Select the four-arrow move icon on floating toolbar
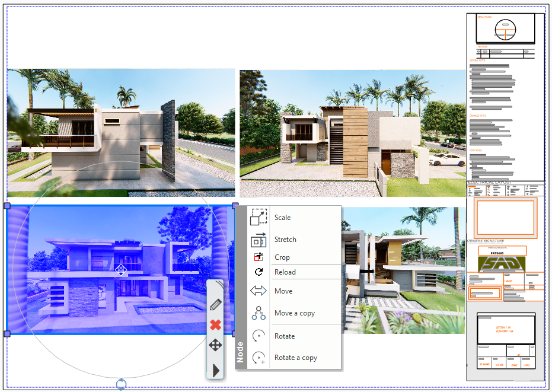Screen dimensions: 552x392 (x=215, y=345)
